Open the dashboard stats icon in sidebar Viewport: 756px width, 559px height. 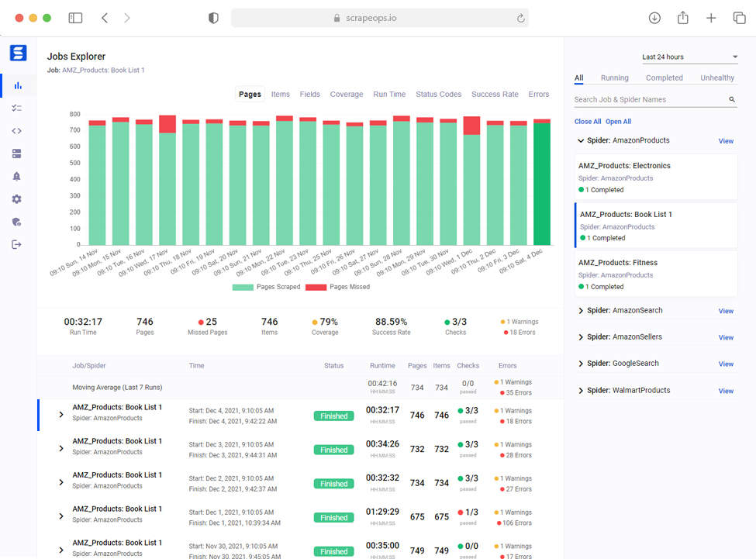[x=19, y=85]
